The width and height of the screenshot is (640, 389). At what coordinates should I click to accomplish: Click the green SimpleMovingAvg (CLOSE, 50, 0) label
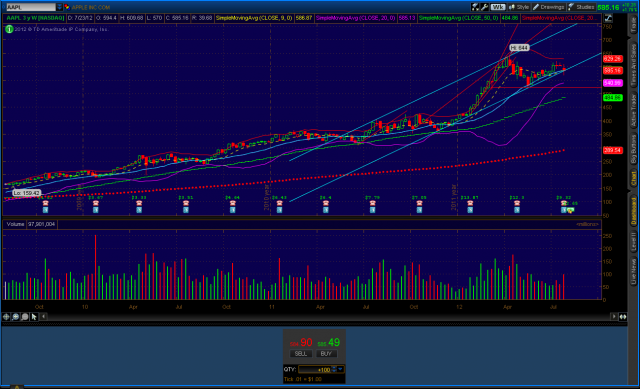click(x=458, y=18)
